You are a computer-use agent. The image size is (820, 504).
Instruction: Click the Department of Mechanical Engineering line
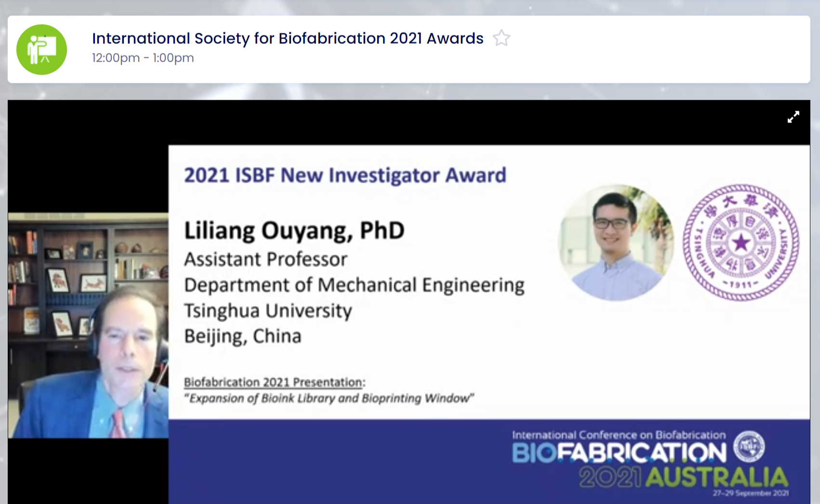[x=354, y=285]
